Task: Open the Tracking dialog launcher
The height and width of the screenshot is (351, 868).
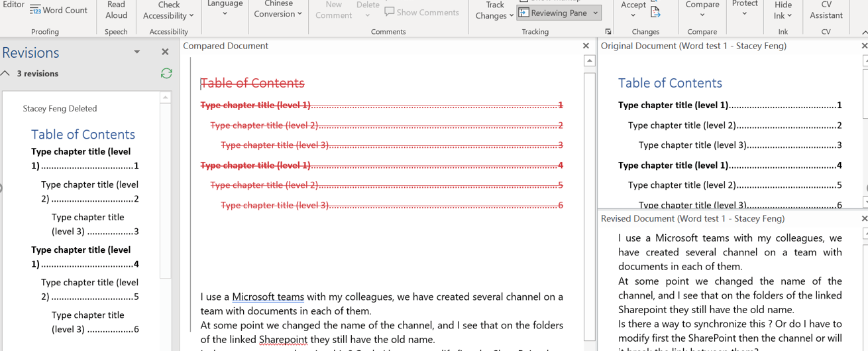Action: pyautogui.click(x=608, y=32)
